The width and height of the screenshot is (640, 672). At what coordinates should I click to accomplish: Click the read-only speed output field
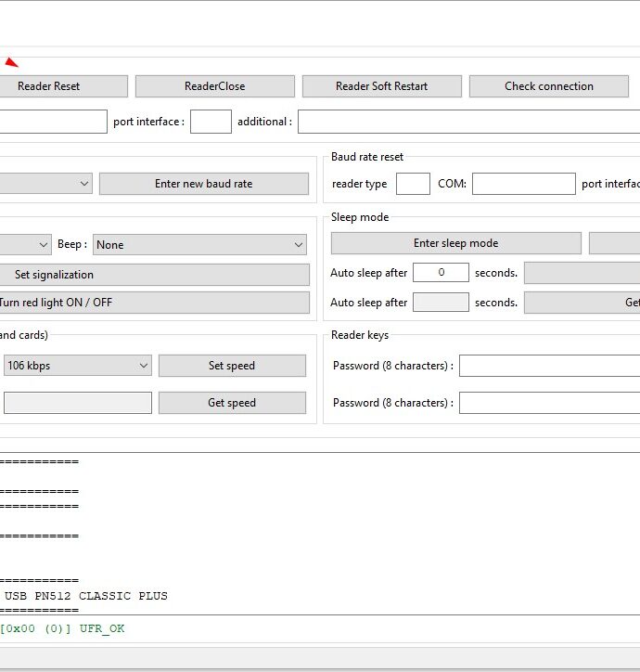point(78,403)
